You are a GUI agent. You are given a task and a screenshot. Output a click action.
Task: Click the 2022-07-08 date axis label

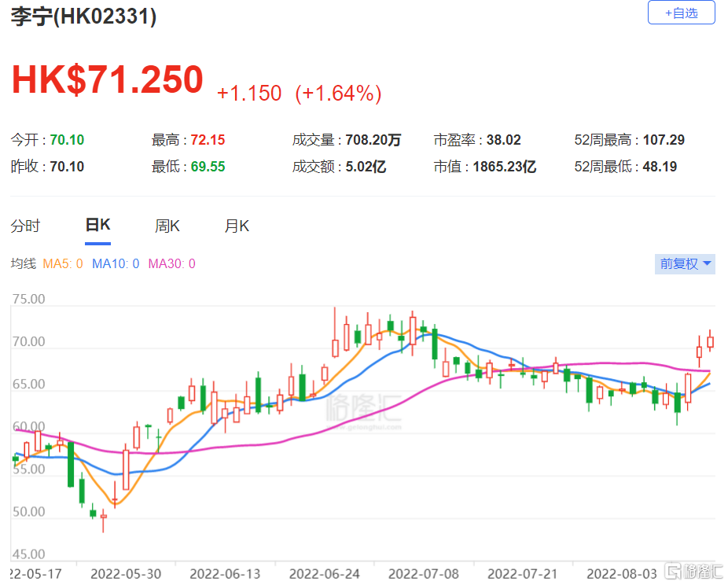tap(424, 574)
